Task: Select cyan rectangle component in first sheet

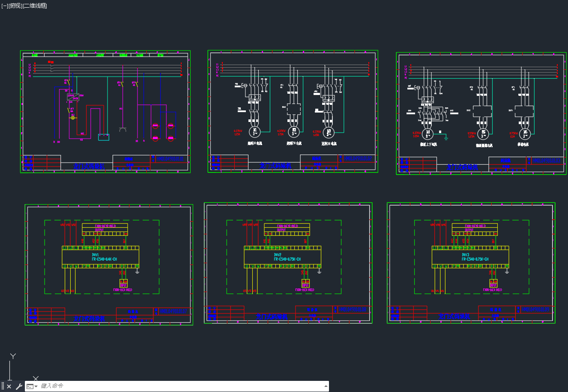Action: click(x=104, y=137)
